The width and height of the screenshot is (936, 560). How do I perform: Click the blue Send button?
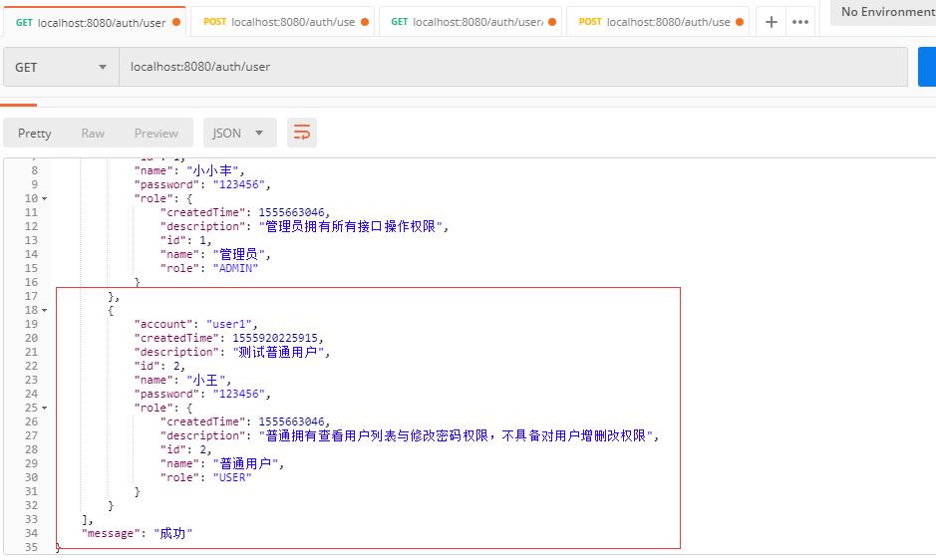pos(927,67)
